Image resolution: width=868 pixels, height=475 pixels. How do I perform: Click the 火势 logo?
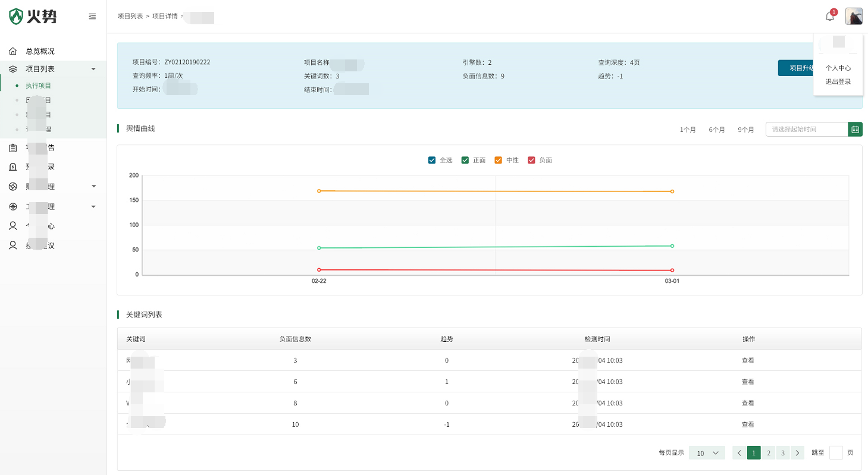coord(33,17)
